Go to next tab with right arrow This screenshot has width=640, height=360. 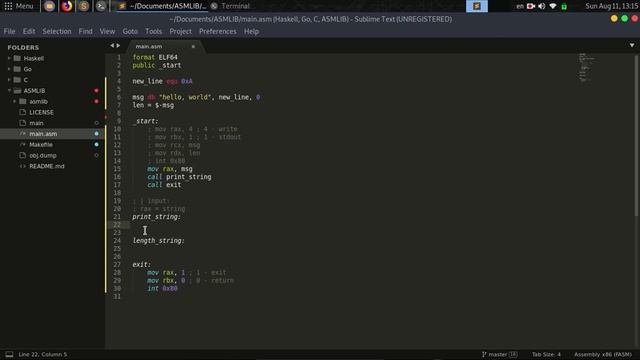118,46
